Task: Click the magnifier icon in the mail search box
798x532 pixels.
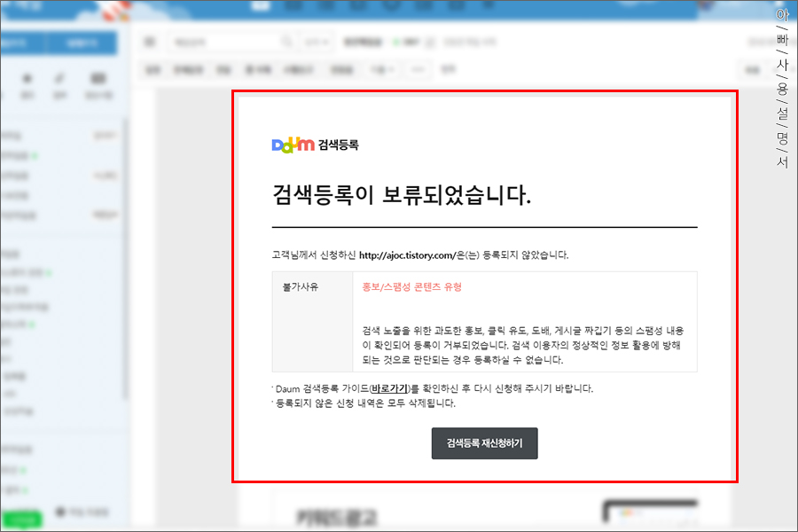Action: tap(287, 42)
